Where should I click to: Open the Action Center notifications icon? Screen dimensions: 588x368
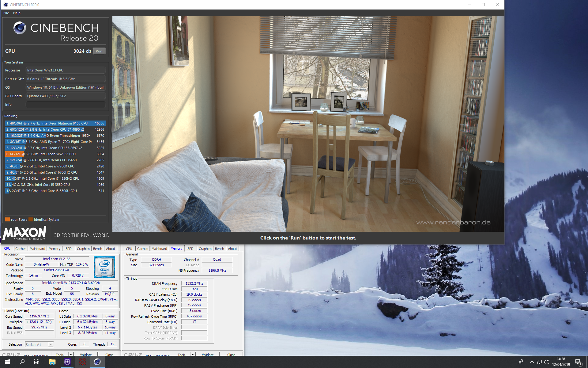[578, 362]
